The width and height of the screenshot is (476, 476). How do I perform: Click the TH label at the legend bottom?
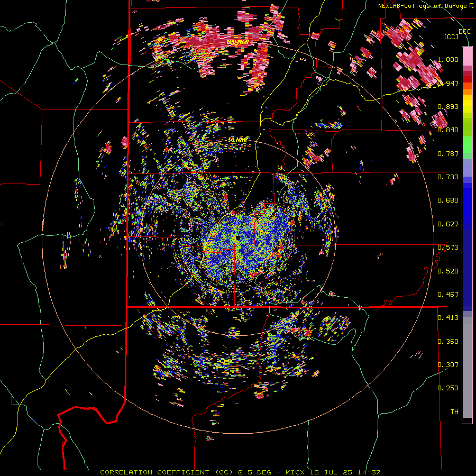(454, 412)
